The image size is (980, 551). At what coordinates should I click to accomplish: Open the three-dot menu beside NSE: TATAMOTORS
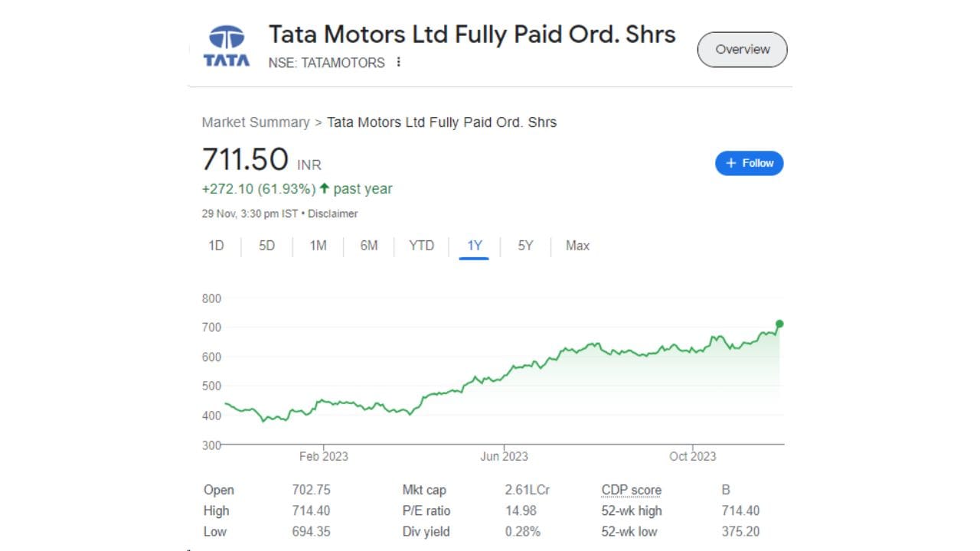point(398,63)
